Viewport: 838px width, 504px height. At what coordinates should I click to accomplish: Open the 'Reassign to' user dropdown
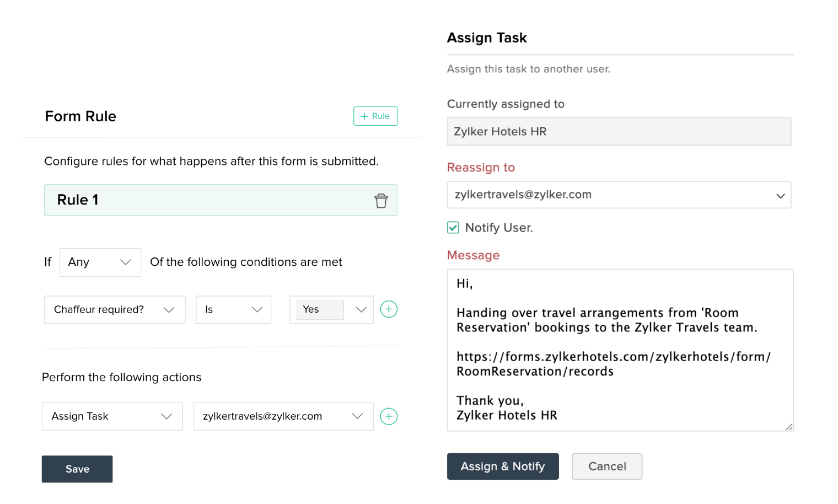(619, 195)
